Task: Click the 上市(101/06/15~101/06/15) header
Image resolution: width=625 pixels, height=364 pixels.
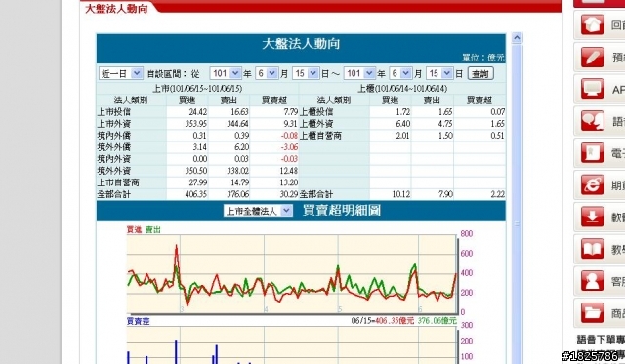Action: pyautogui.click(x=197, y=89)
